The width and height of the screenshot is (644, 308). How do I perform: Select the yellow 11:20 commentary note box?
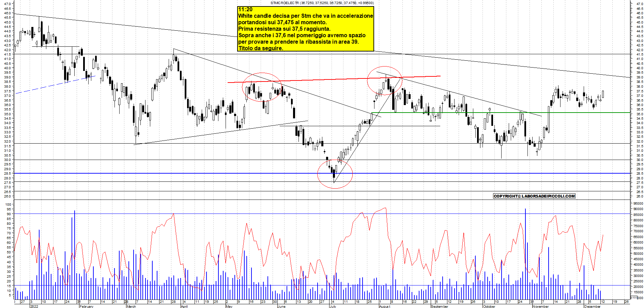point(306,29)
